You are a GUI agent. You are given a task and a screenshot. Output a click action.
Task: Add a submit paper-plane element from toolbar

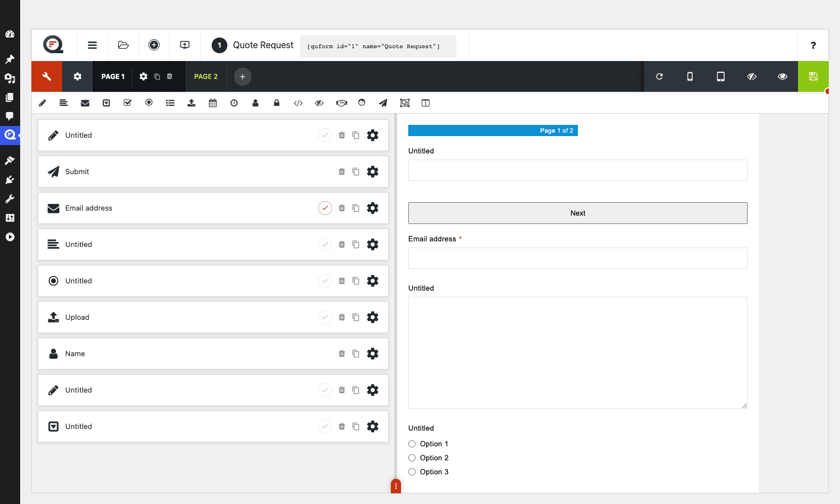(x=383, y=103)
